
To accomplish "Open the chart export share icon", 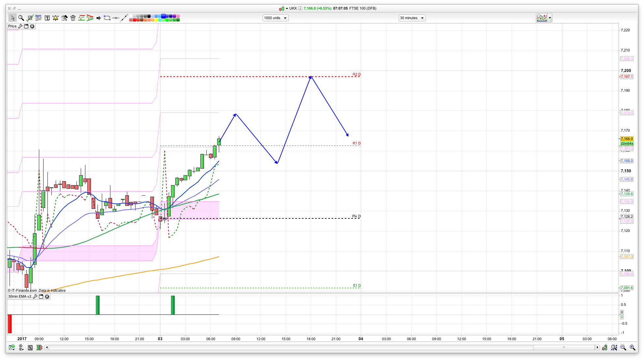I will 12,347.
